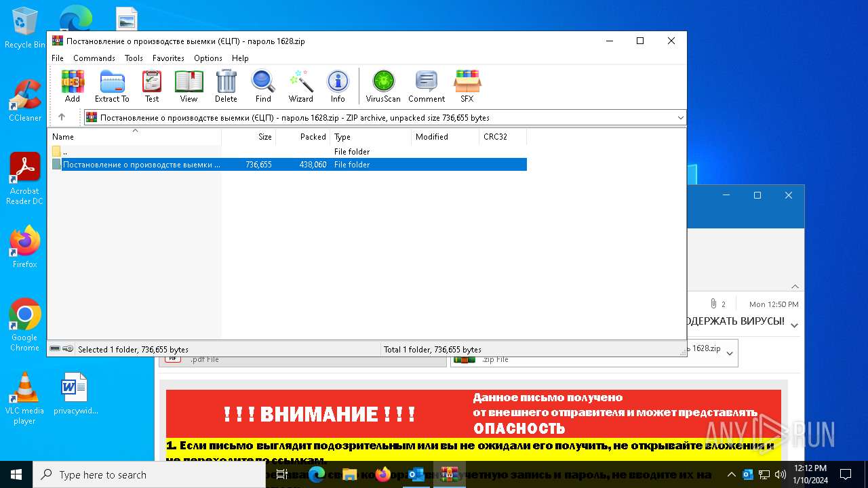Screen dimensions: 868x488
Task: Click the Extract To toolbar icon
Action: [x=112, y=86]
